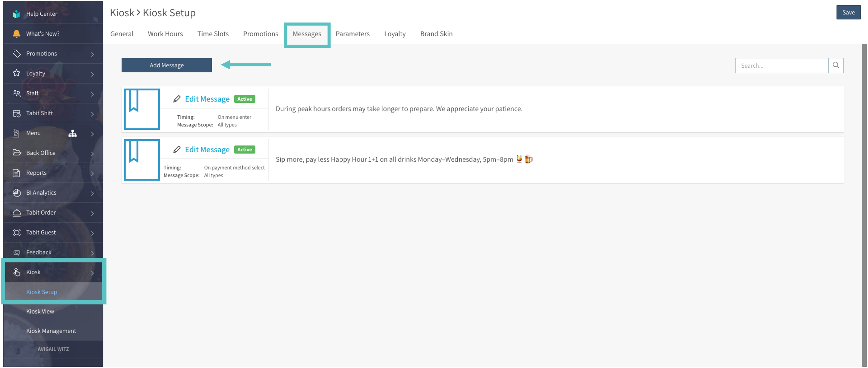The height and width of the screenshot is (368, 868).
Task: Open the Brand Skin tab
Action: pos(436,34)
